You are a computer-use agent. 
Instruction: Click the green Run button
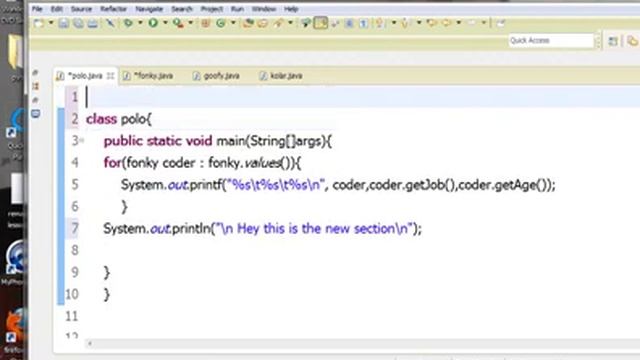point(153,23)
